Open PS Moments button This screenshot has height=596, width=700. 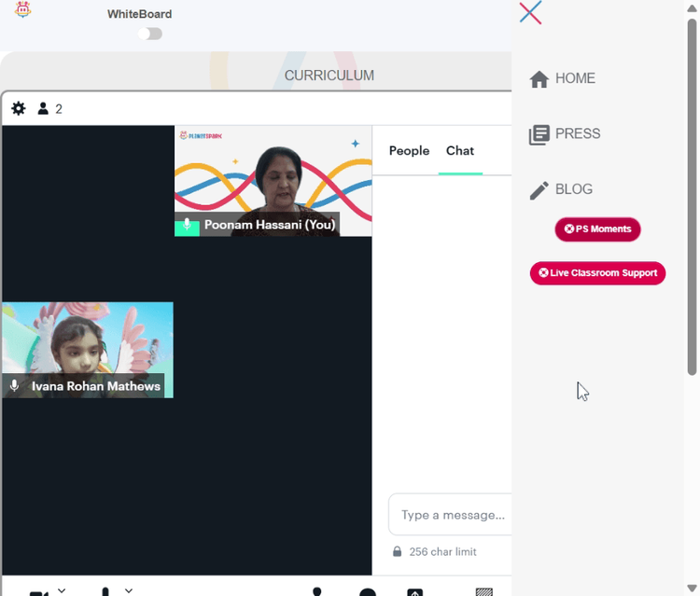597,229
